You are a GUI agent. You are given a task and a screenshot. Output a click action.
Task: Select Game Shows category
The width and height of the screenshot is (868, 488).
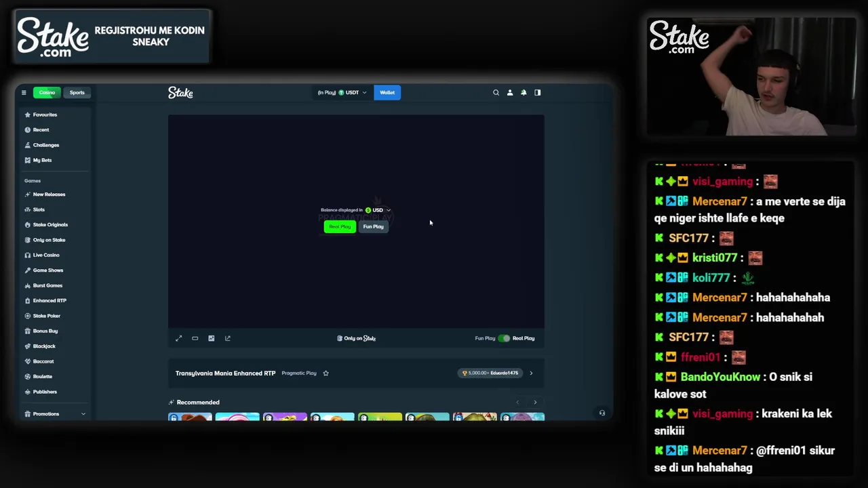pos(47,270)
